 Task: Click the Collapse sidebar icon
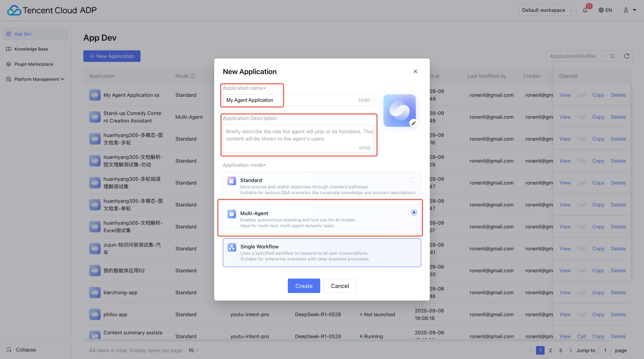9,349
